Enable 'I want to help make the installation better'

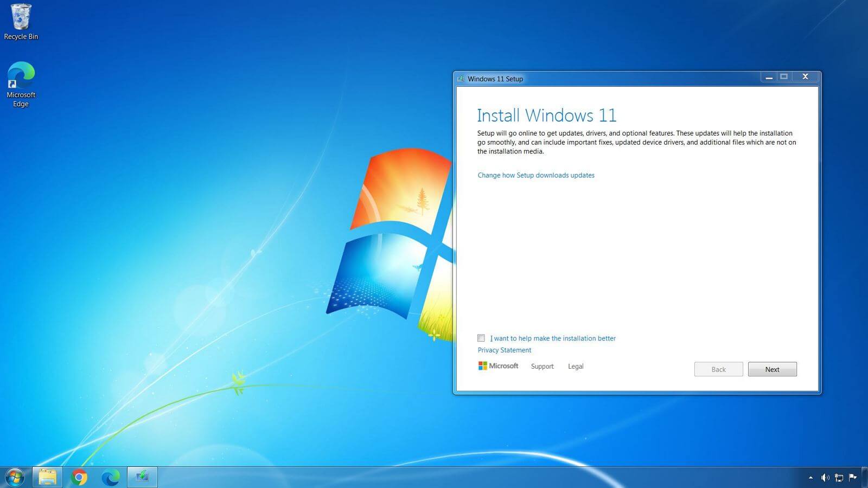click(481, 338)
